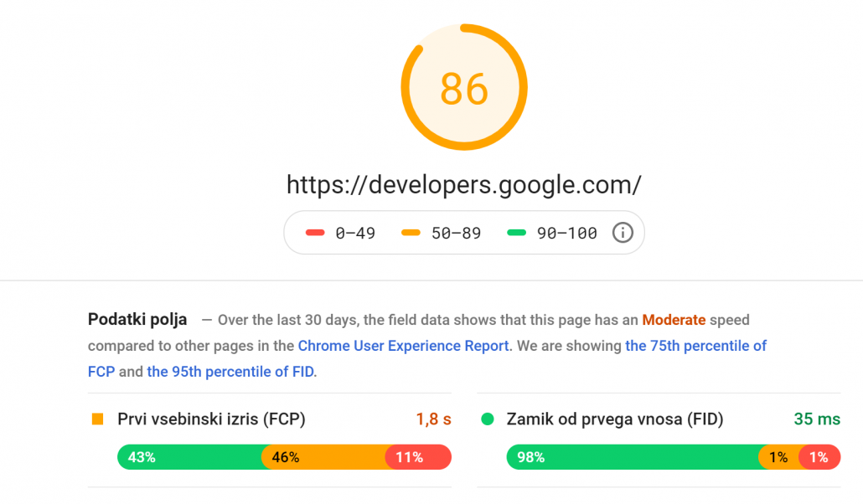
Task: Click the https://developers.google.com/ URL text
Action: point(464,184)
